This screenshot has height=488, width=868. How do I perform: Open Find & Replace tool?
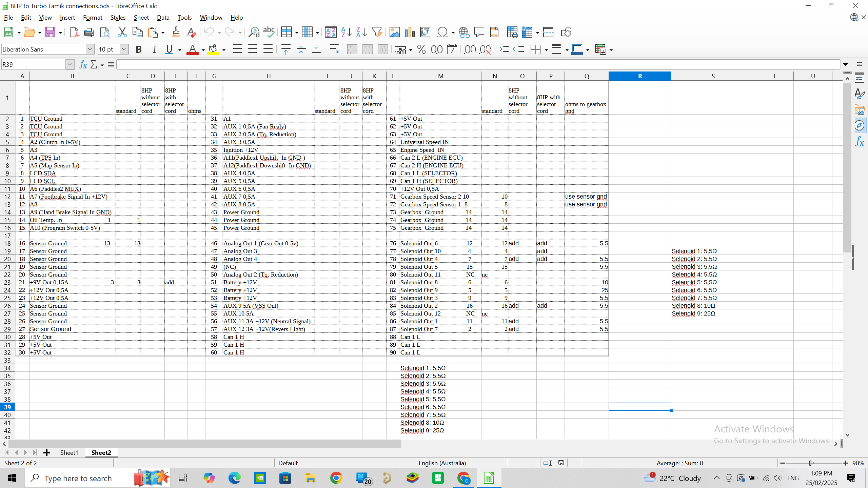pyautogui.click(x=254, y=32)
